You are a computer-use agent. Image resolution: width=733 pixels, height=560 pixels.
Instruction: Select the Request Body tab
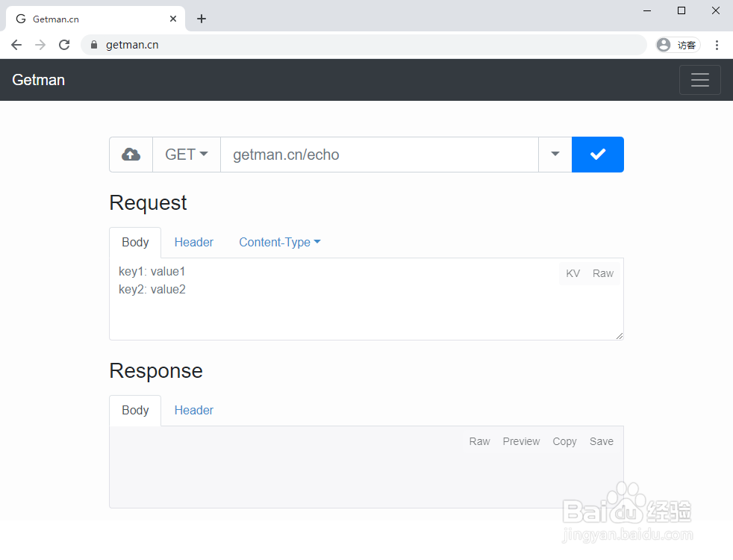(135, 242)
